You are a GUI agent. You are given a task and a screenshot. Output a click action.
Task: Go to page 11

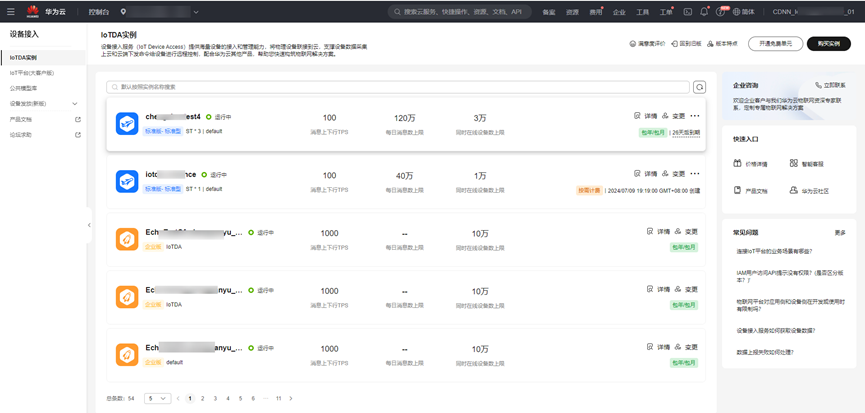(279, 398)
